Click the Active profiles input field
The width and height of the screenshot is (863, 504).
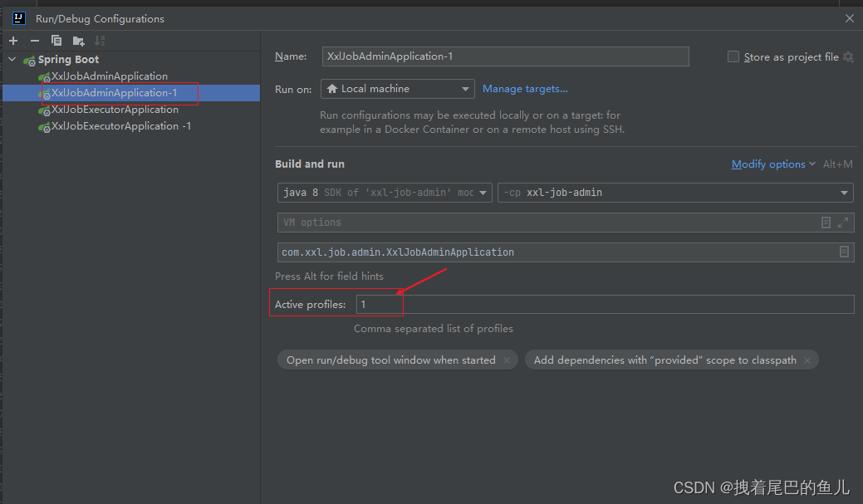(605, 304)
